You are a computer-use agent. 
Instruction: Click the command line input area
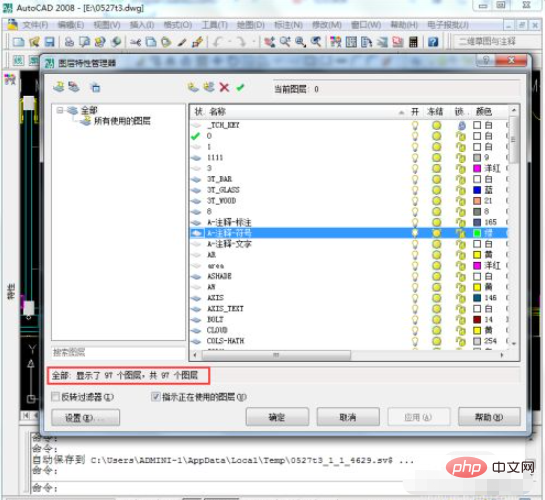pyautogui.click(x=278, y=488)
